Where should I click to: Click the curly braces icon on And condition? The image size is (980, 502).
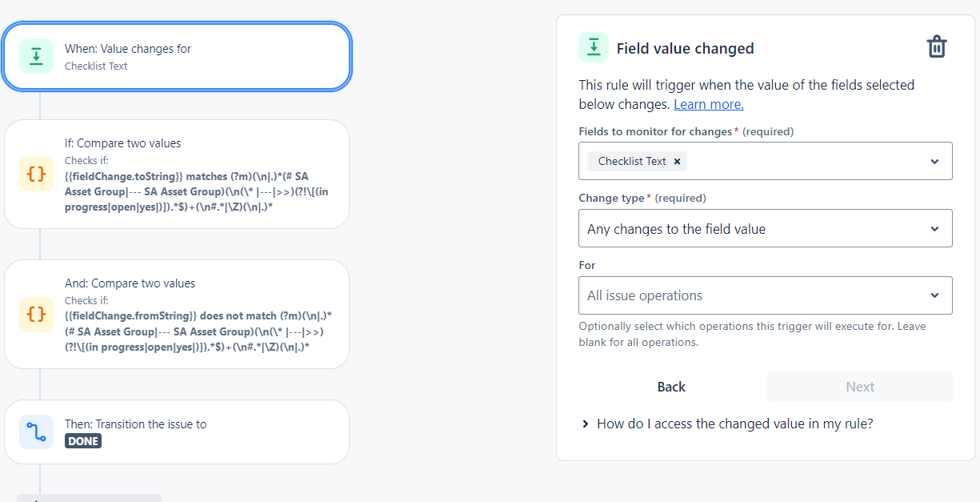(x=36, y=314)
